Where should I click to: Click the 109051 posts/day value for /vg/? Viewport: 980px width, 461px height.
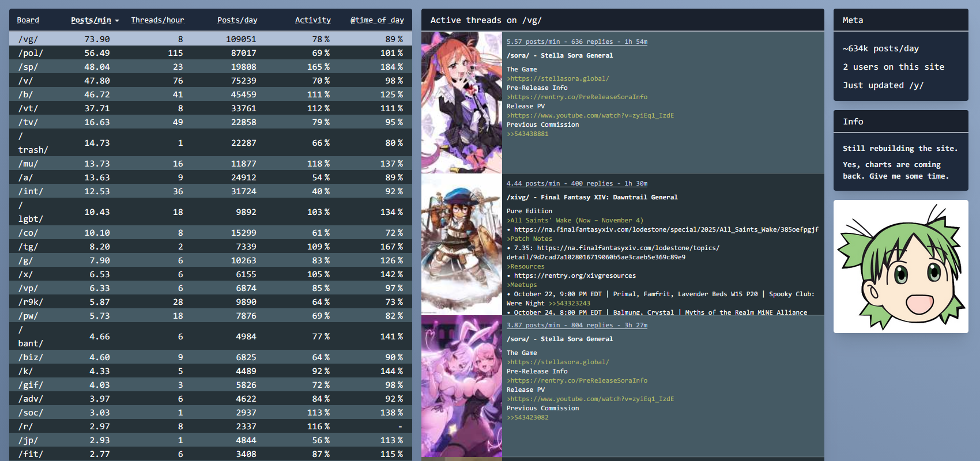(x=241, y=39)
